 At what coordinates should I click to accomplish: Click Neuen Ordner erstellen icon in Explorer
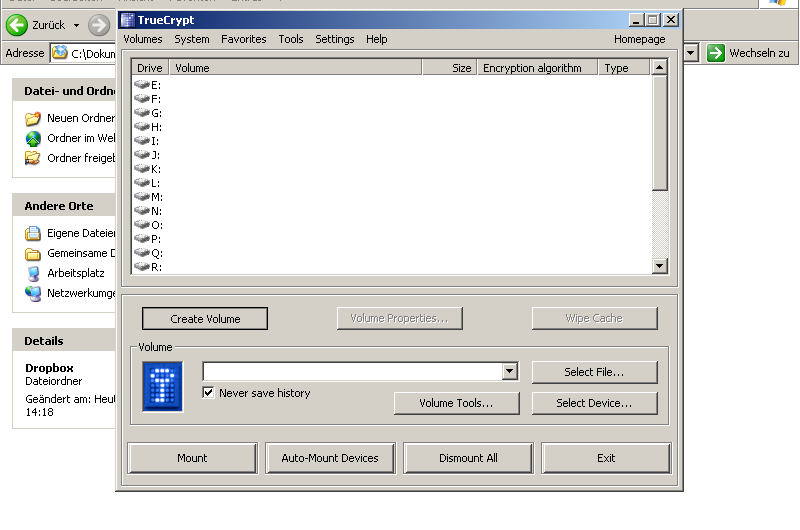[x=33, y=118]
